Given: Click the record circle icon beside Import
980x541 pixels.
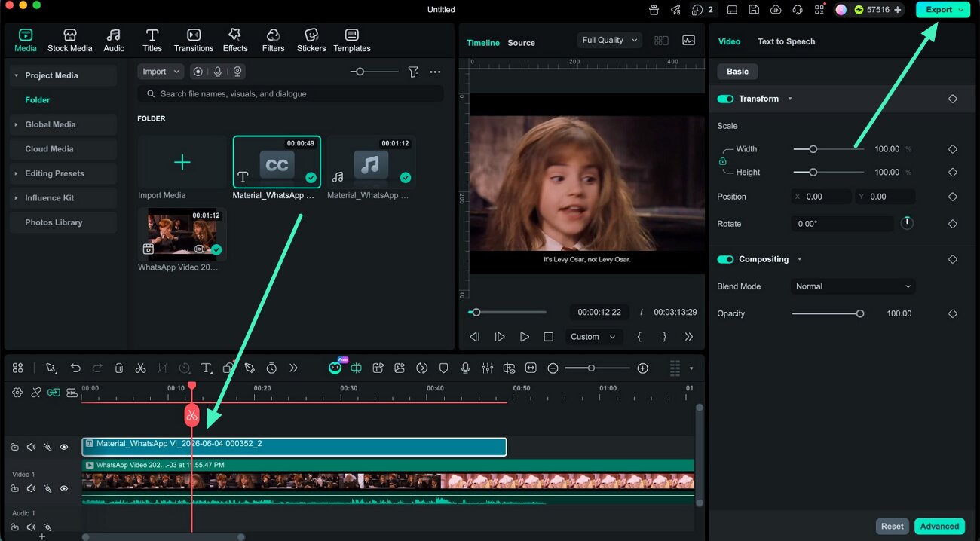Looking at the screenshot, I should click(198, 72).
